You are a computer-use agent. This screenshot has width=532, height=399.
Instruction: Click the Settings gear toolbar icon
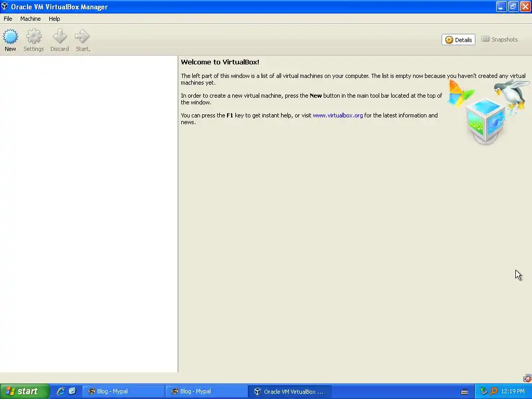[34, 37]
